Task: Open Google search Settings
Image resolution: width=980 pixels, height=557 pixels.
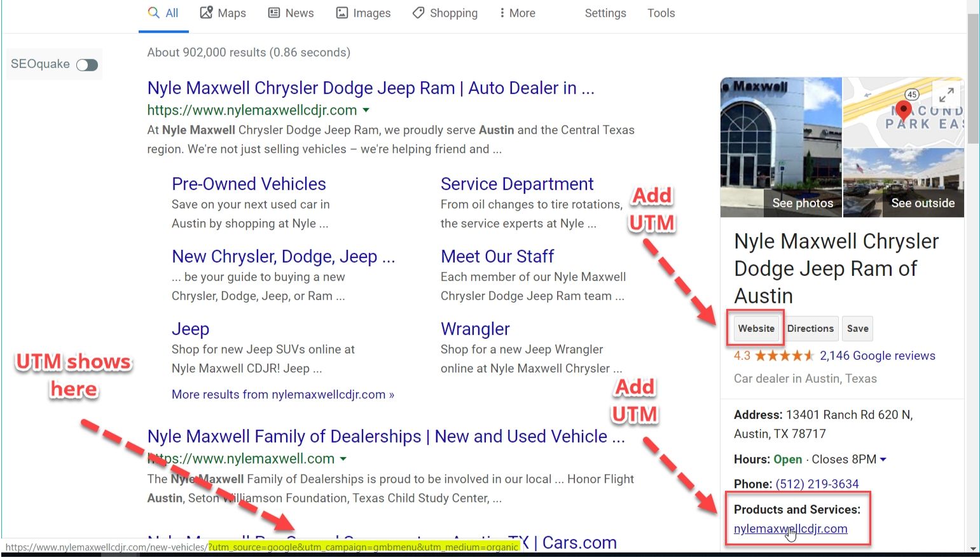Action: [x=605, y=13]
